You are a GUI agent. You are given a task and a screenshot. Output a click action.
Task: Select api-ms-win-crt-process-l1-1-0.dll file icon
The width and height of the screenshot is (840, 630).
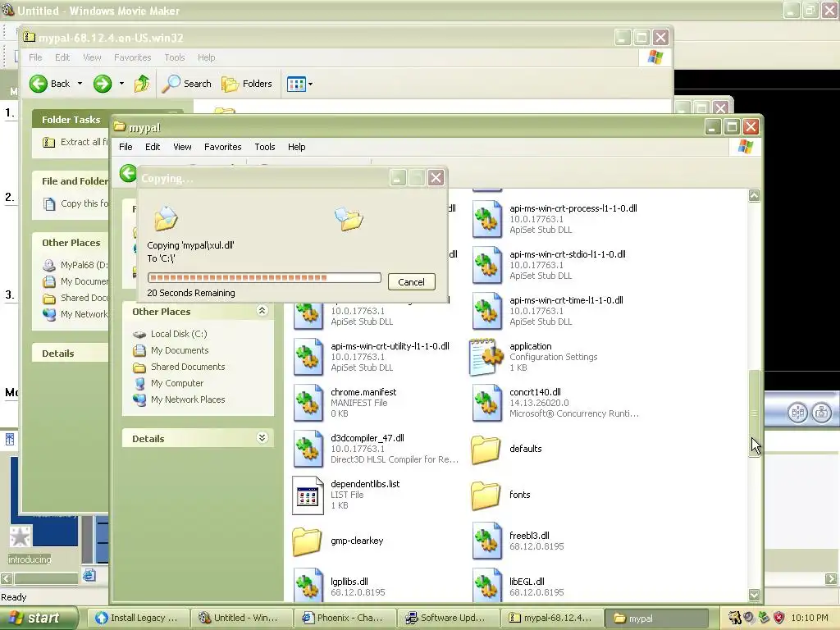click(486, 219)
